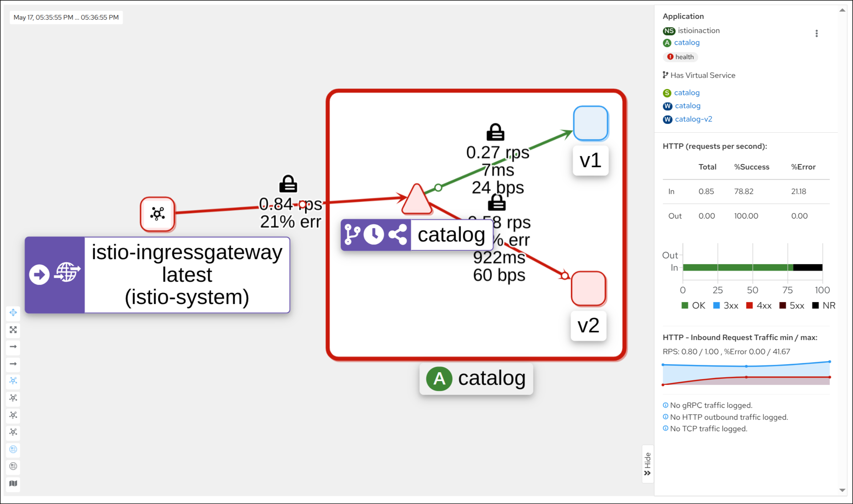The width and height of the screenshot is (853, 504).
Task: Click the scrollbar down arrow
Action: point(842,490)
